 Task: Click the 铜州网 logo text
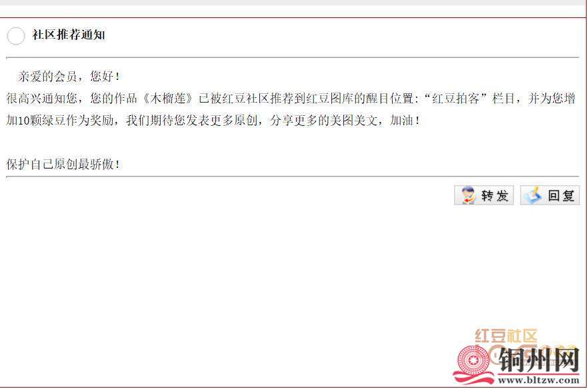point(539,360)
